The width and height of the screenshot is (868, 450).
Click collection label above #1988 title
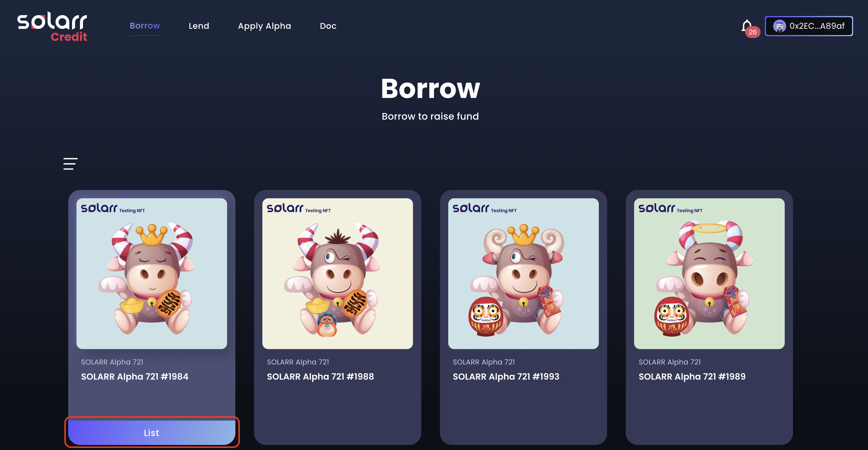tap(298, 362)
